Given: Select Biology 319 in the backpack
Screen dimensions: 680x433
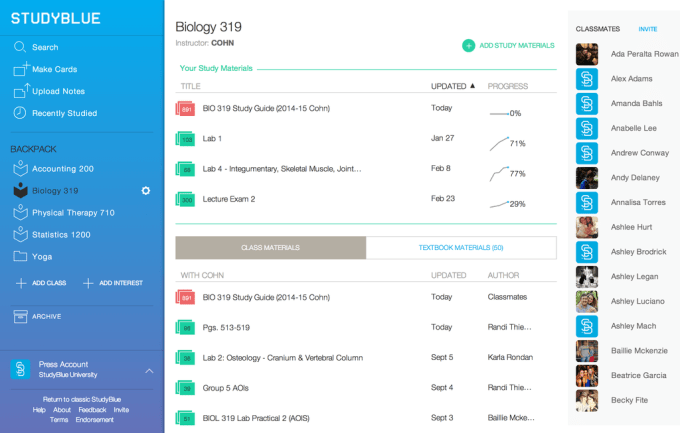Looking at the screenshot, I should click(x=55, y=190).
